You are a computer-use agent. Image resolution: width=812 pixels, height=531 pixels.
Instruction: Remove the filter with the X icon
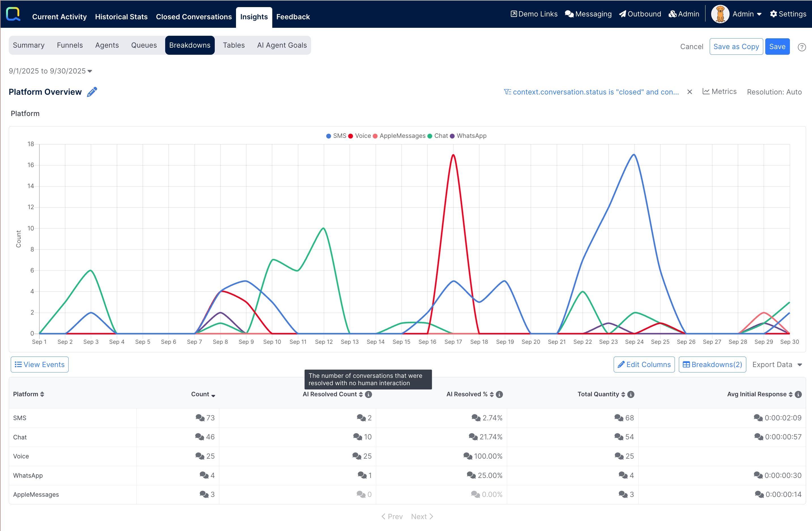pos(690,92)
